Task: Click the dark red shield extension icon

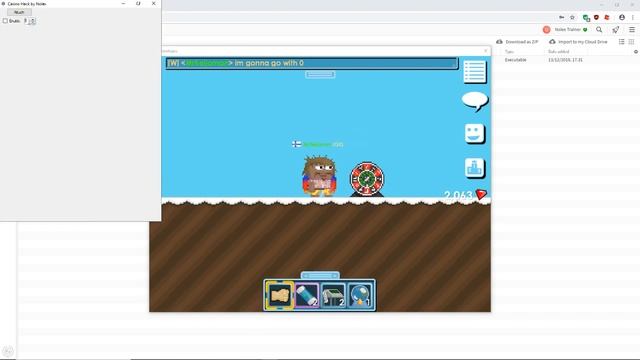Action: (596, 18)
